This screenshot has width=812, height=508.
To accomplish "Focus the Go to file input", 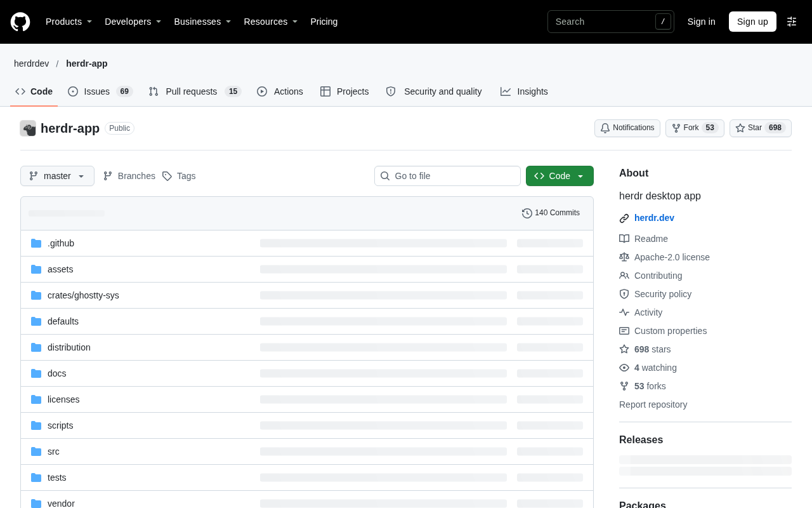I will click(447, 176).
